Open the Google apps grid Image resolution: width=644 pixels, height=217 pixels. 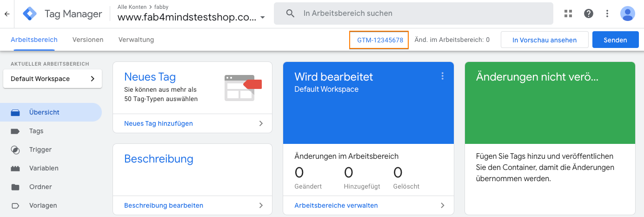point(568,14)
